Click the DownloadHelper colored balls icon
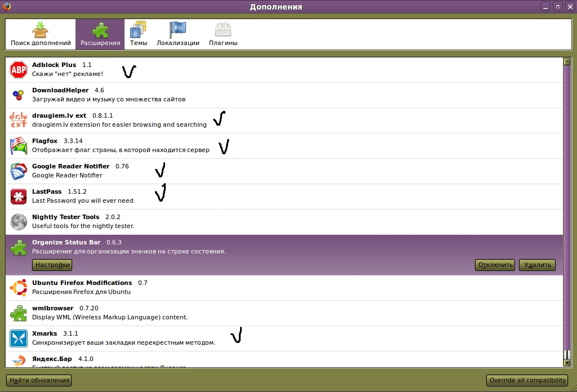 click(19, 95)
